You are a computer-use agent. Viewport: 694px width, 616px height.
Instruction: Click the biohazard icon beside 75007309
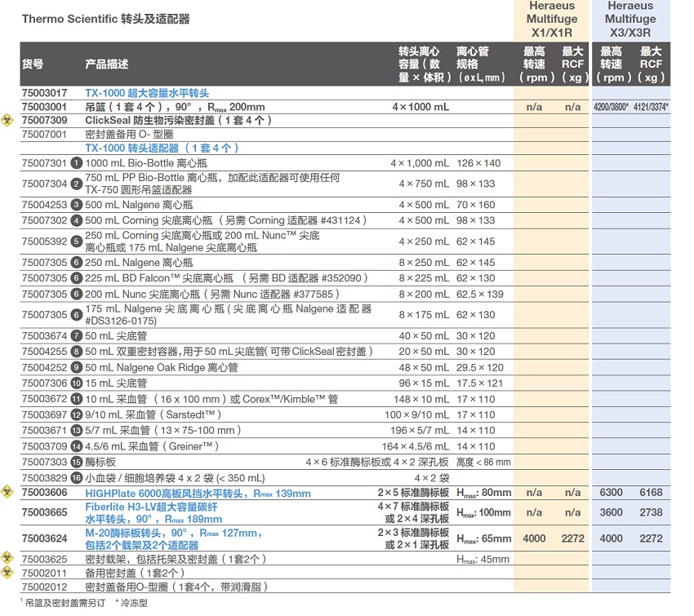point(7,120)
